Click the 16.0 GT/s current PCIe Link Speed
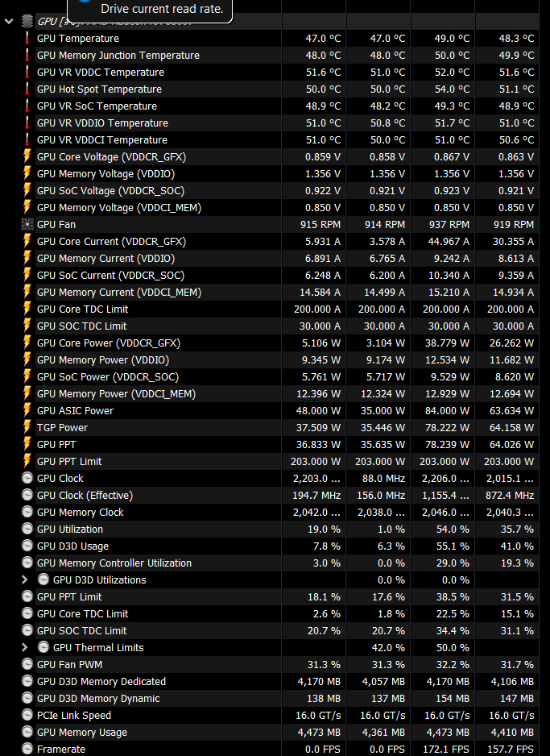Image resolution: width=550 pixels, height=756 pixels. pos(318,715)
